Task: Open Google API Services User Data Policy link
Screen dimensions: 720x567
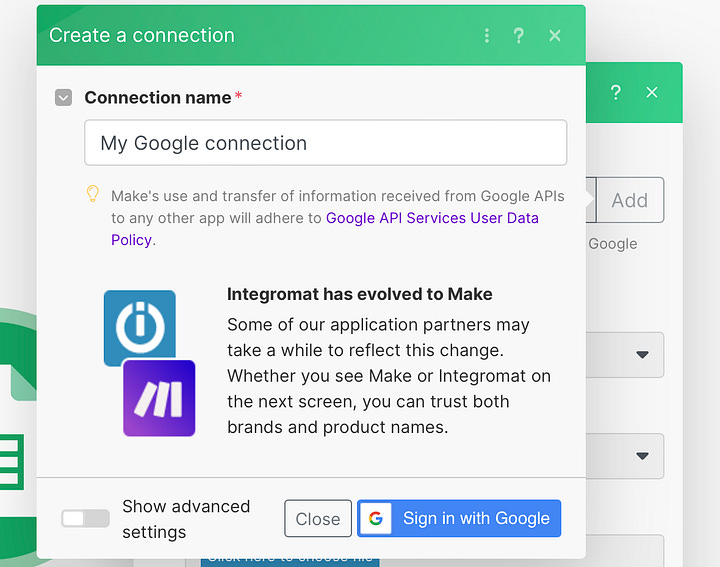Action: coord(325,229)
